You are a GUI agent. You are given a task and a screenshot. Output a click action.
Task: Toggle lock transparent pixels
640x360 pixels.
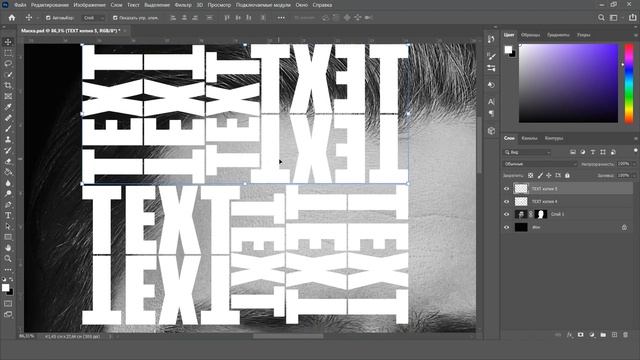[530, 176]
